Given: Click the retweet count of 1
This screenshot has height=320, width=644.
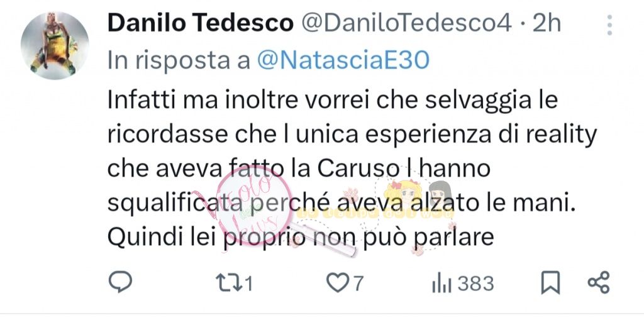Looking at the screenshot, I should pos(248,284).
